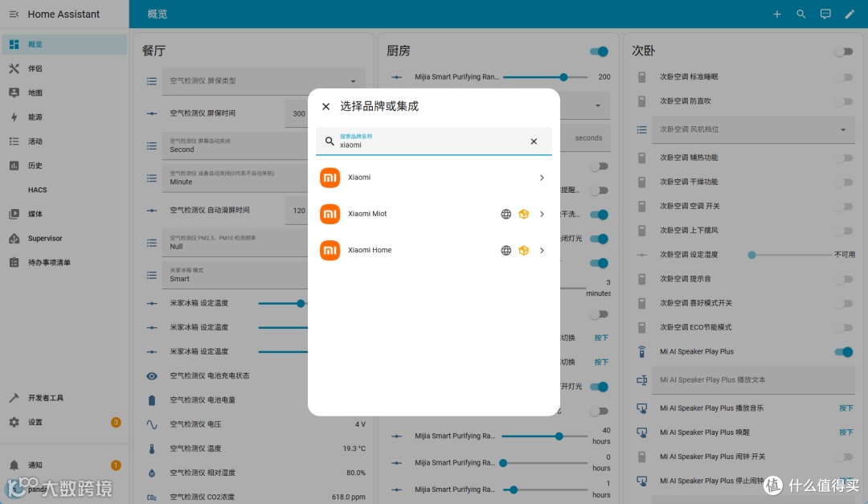Open 空气检测仪 电压 sine wave icon

[x=152, y=424]
